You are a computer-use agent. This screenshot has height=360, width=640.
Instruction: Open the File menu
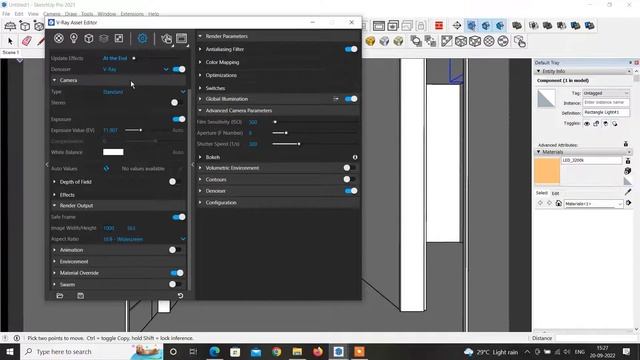point(6,14)
